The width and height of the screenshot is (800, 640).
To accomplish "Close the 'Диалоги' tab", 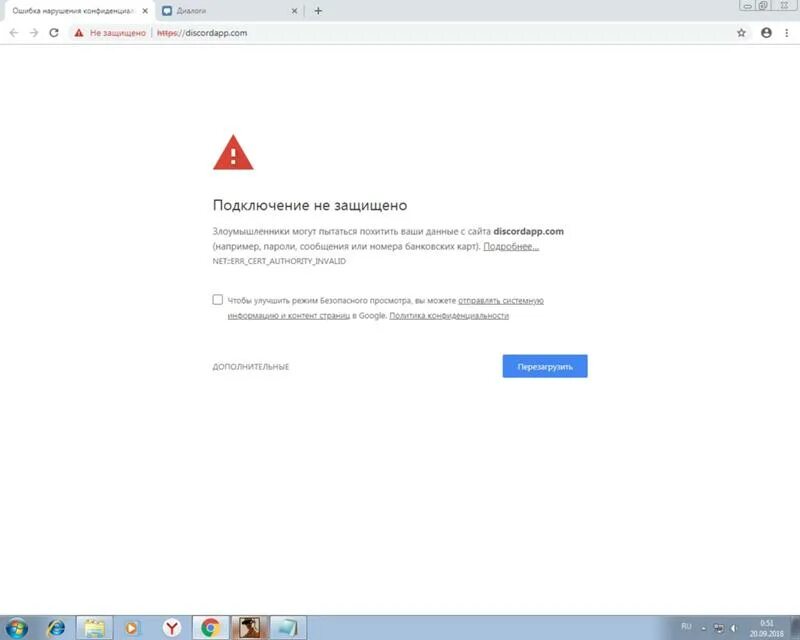I will point(294,11).
